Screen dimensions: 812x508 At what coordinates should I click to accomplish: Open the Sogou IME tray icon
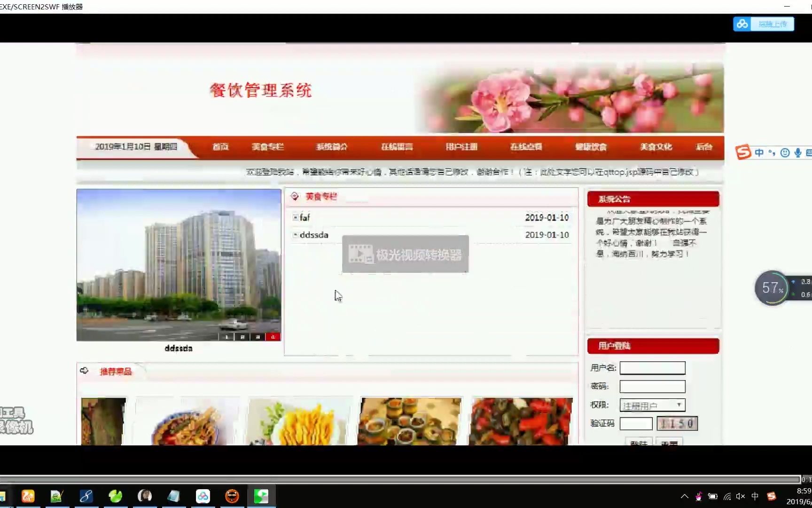coord(771,496)
